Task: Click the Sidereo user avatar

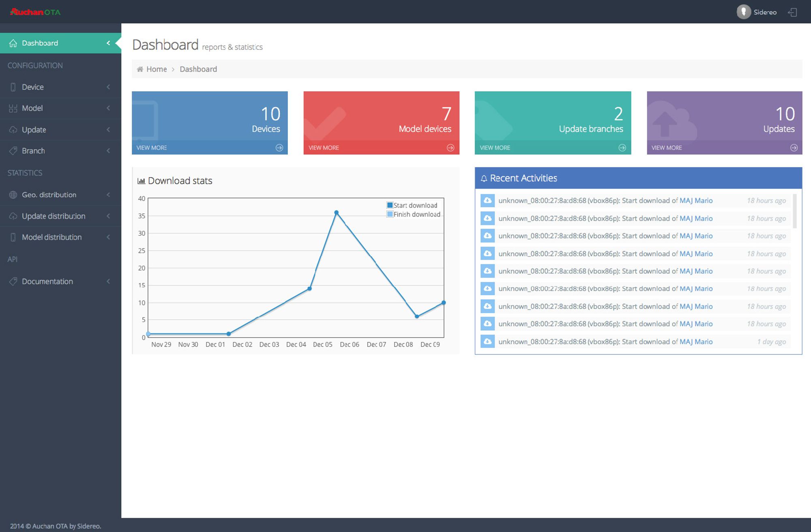Action: (743, 12)
